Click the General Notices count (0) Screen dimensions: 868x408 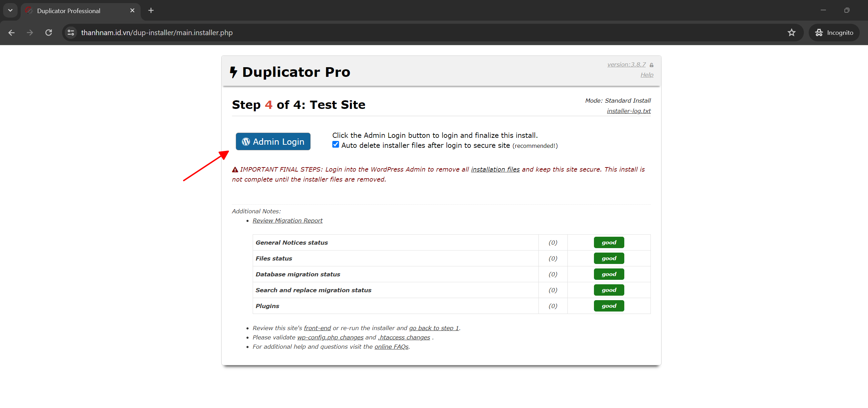pos(553,243)
